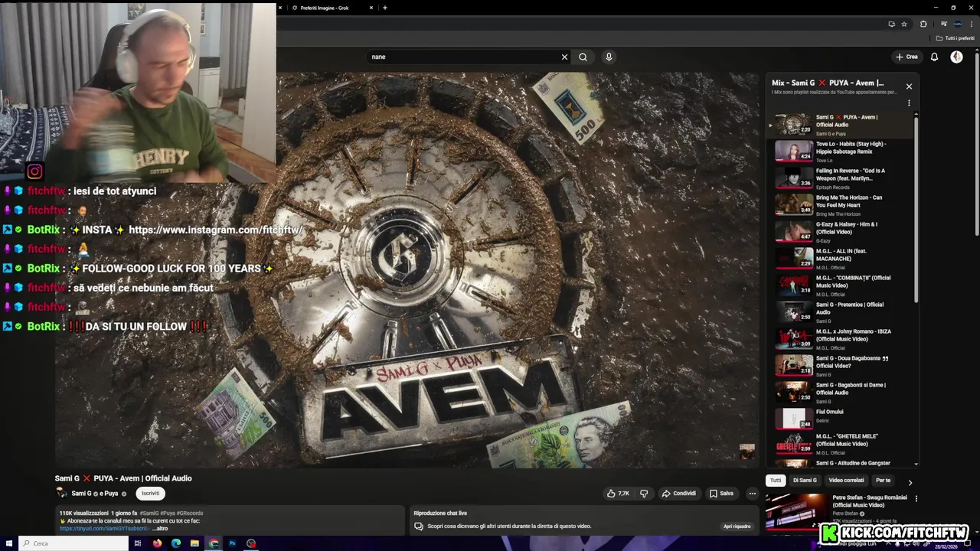Open Task View on taskbar

pos(138,543)
